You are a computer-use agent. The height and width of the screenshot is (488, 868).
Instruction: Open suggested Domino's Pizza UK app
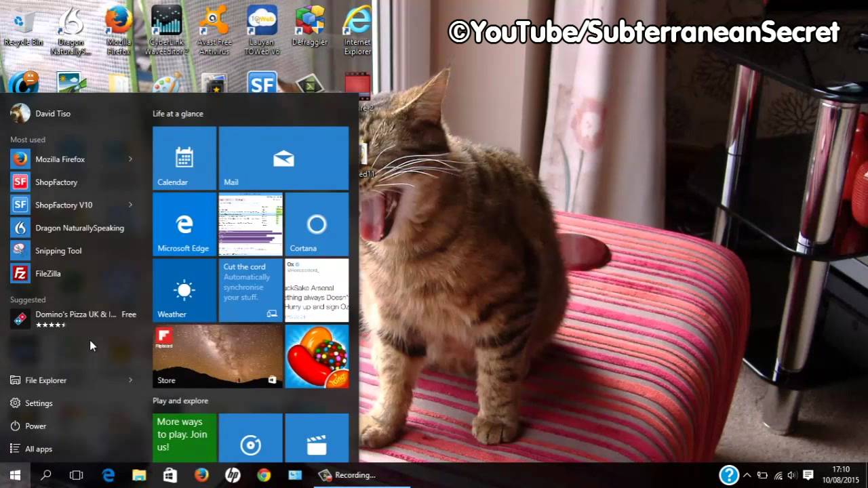pos(72,319)
